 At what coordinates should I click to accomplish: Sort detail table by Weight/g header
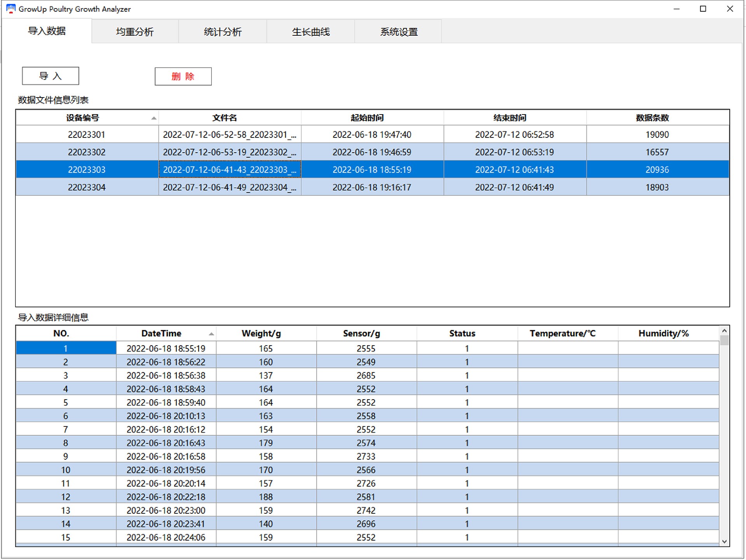point(261,334)
